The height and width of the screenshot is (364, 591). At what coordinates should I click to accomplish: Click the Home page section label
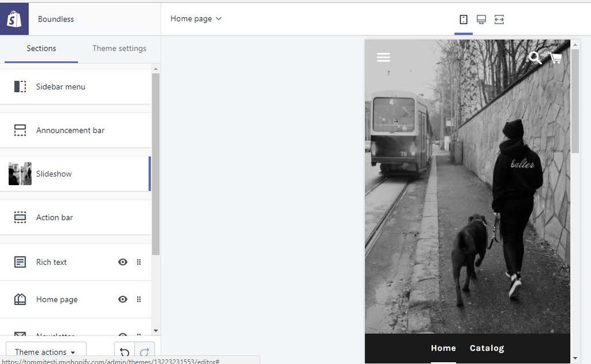click(57, 299)
